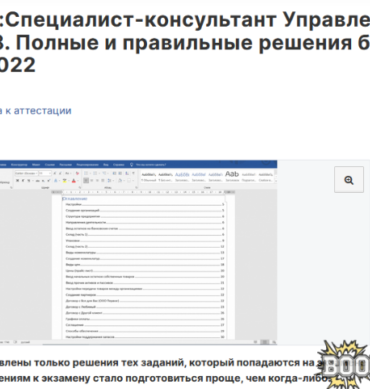Click the Оглавление heading in document
Viewport: 370px width, 389px height.
pos(75,199)
